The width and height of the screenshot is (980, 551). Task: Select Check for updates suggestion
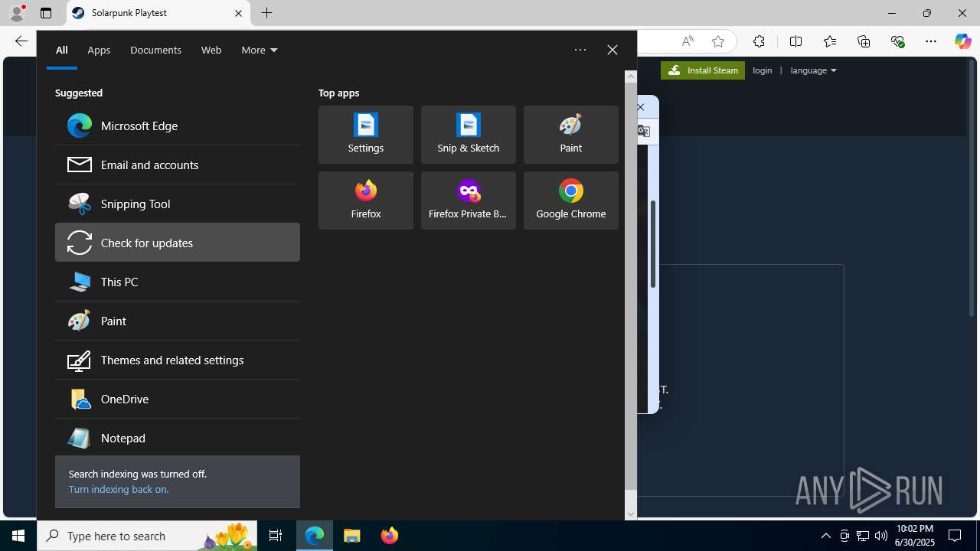[177, 243]
